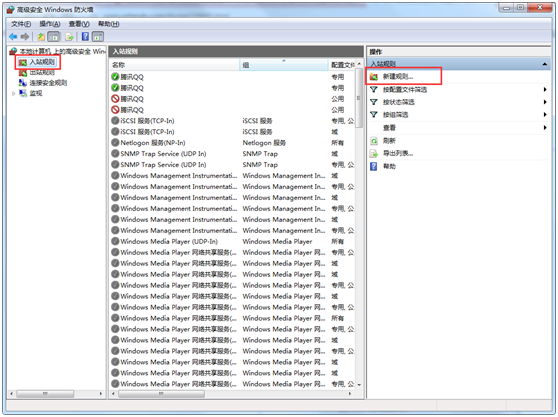Open the 文件(F) menu
This screenshot has width=558, height=417.
click(x=21, y=24)
